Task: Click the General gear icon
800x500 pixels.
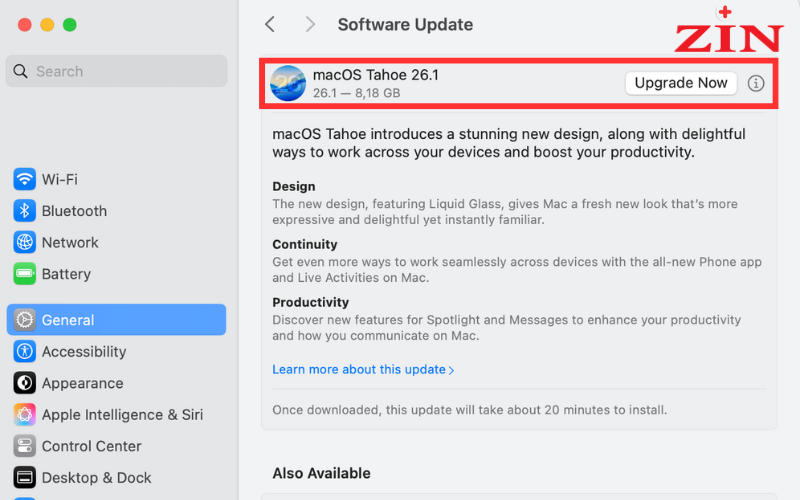Action: tap(24, 320)
